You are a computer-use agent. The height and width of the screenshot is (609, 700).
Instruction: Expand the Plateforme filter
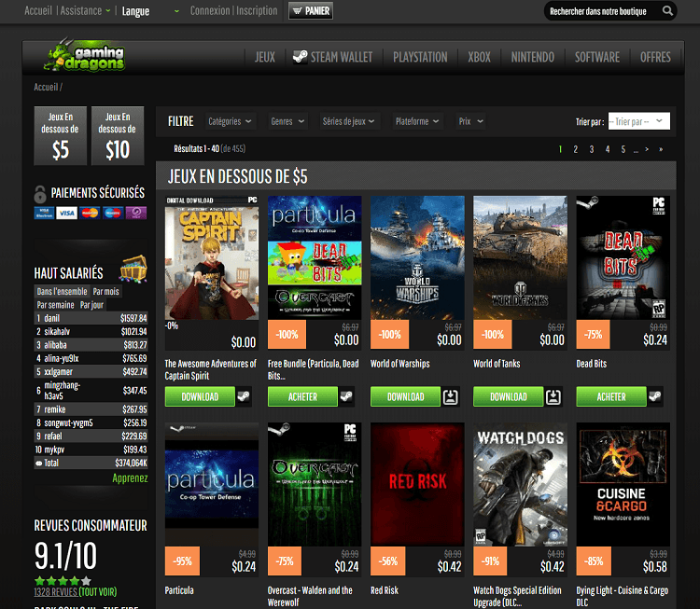[x=417, y=121]
